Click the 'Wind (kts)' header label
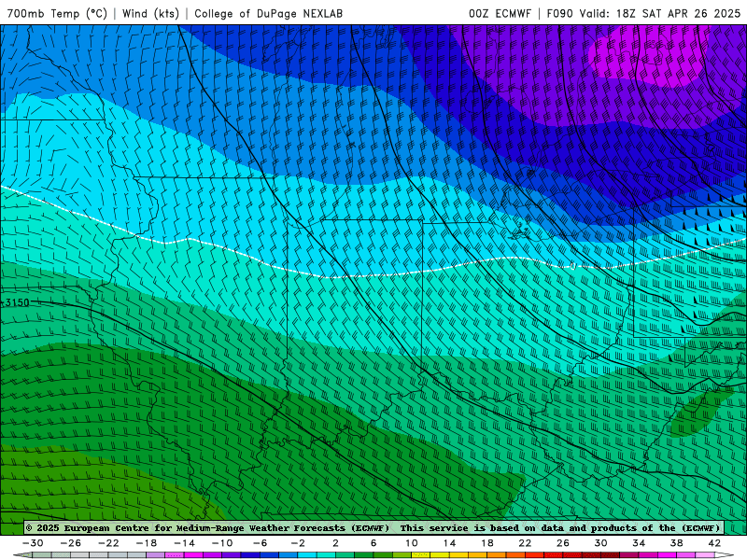This screenshot has height=560, width=747. [x=150, y=13]
